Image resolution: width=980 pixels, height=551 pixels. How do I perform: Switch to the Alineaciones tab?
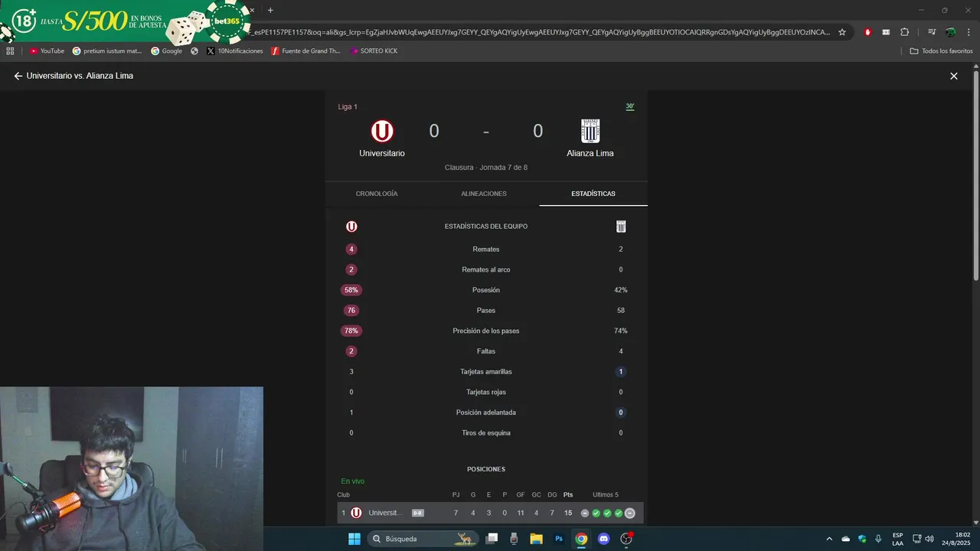(x=484, y=194)
